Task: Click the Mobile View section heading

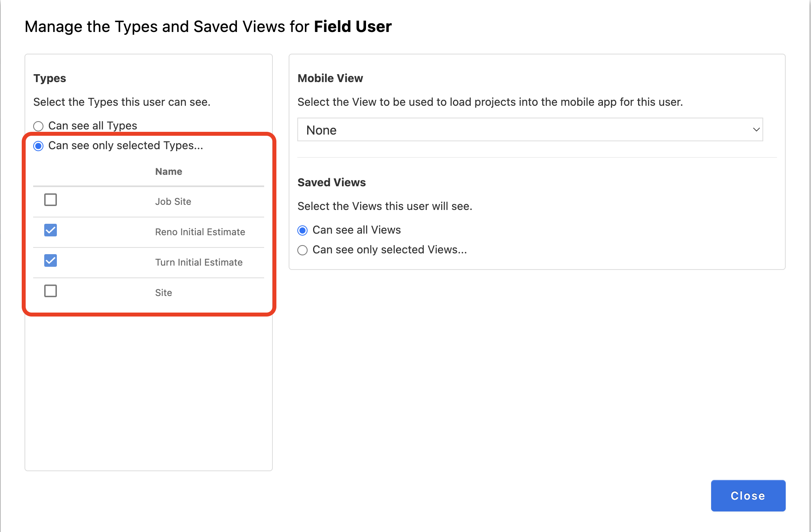Action: click(330, 78)
